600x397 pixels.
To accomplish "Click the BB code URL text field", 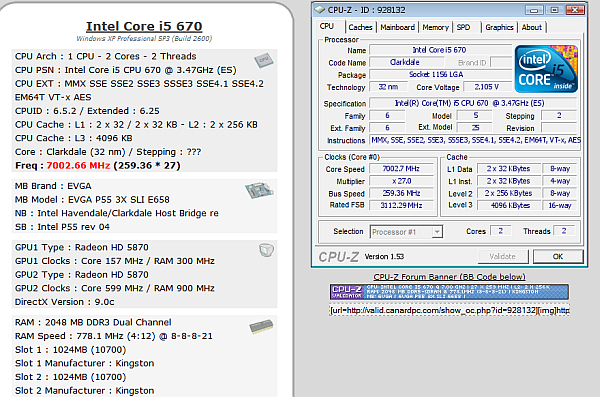I will point(449,310).
